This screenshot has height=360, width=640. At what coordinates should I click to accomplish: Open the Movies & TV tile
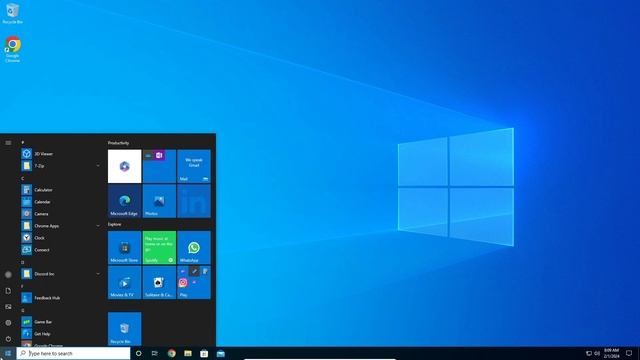click(124, 282)
